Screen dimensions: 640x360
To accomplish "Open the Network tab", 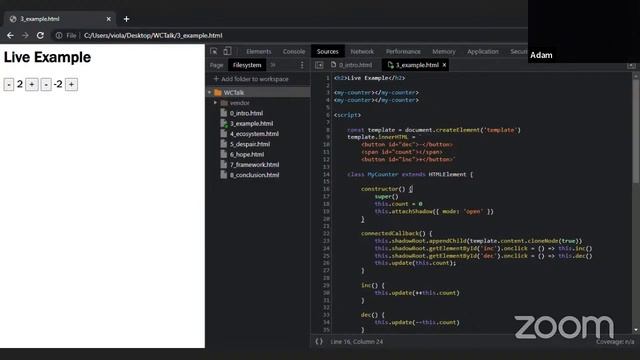I will (362, 51).
